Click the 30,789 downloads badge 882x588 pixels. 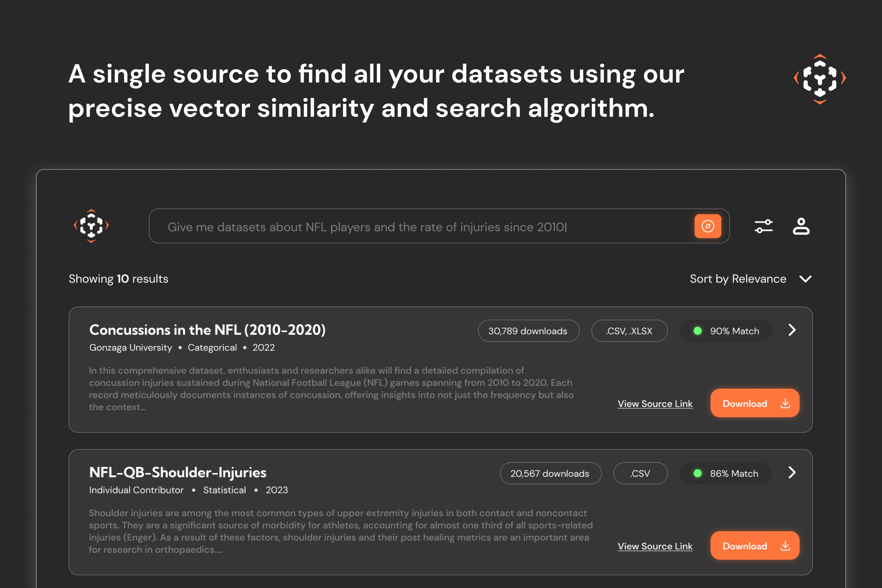[528, 331]
